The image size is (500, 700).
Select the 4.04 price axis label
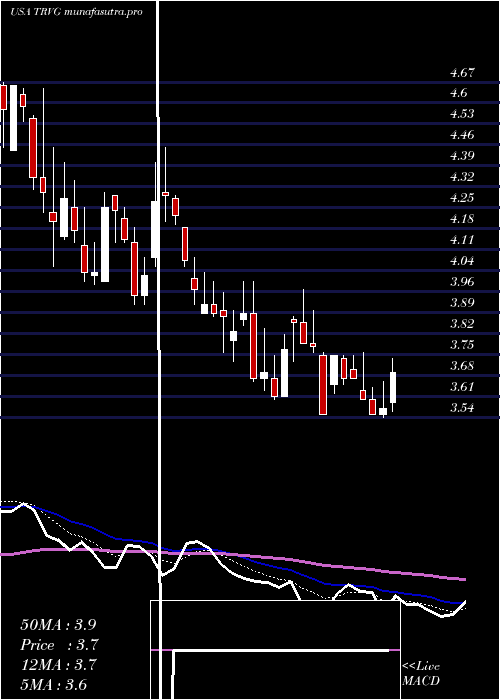tap(463, 261)
